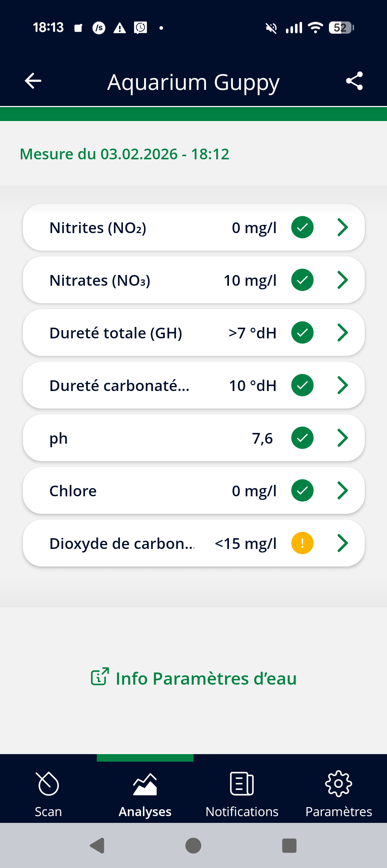This screenshot has width=387, height=868.
Task: Tap the Notifications newspaper icon
Action: click(x=242, y=783)
